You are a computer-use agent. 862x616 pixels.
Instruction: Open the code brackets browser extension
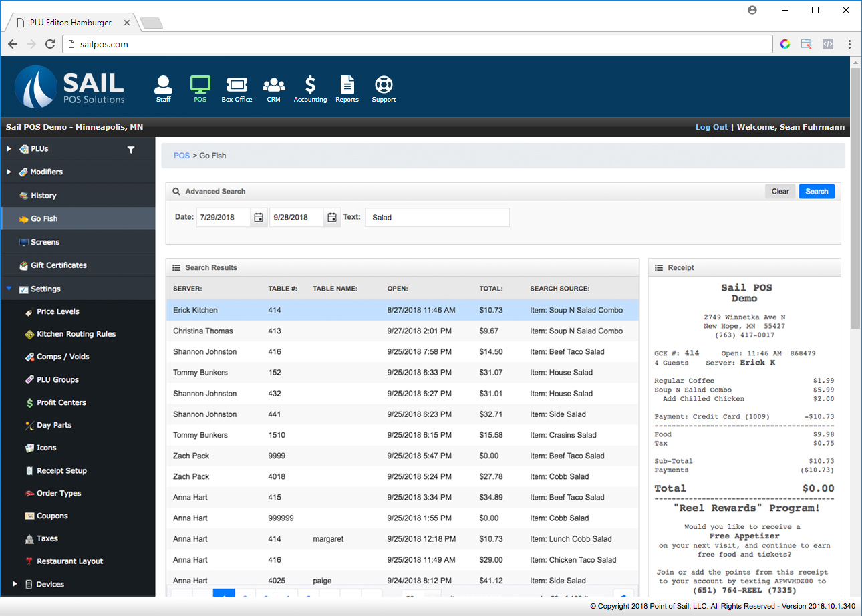click(x=827, y=44)
